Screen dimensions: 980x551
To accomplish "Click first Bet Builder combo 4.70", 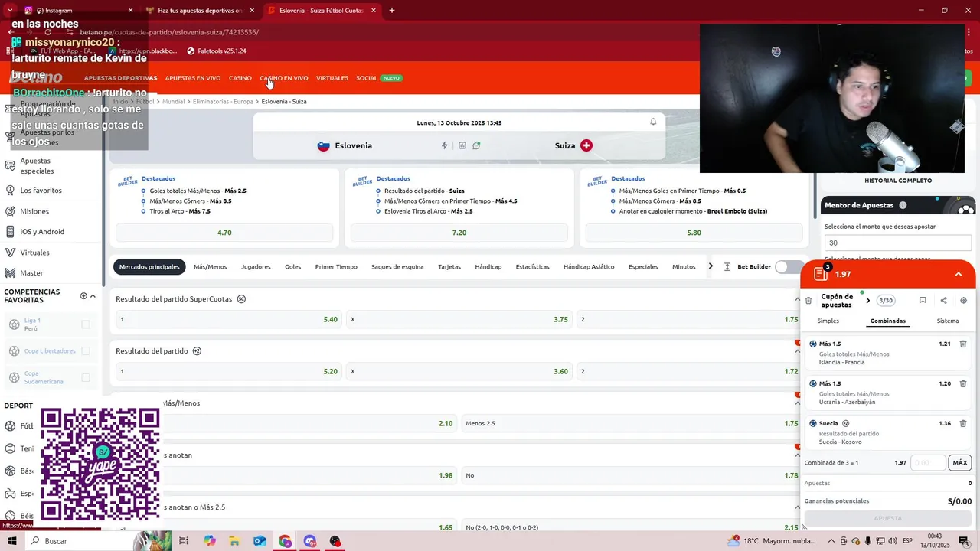I will [x=224, y=233].
